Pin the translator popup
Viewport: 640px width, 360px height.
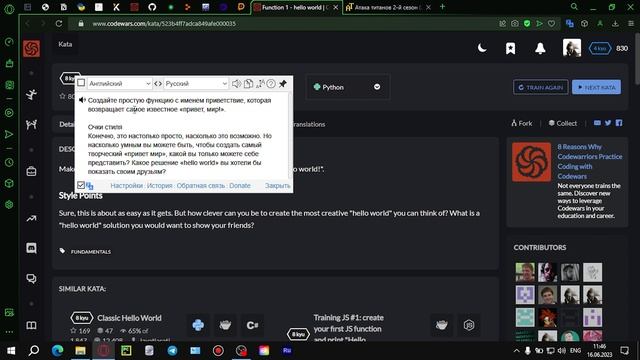click(x=282, y=83)
